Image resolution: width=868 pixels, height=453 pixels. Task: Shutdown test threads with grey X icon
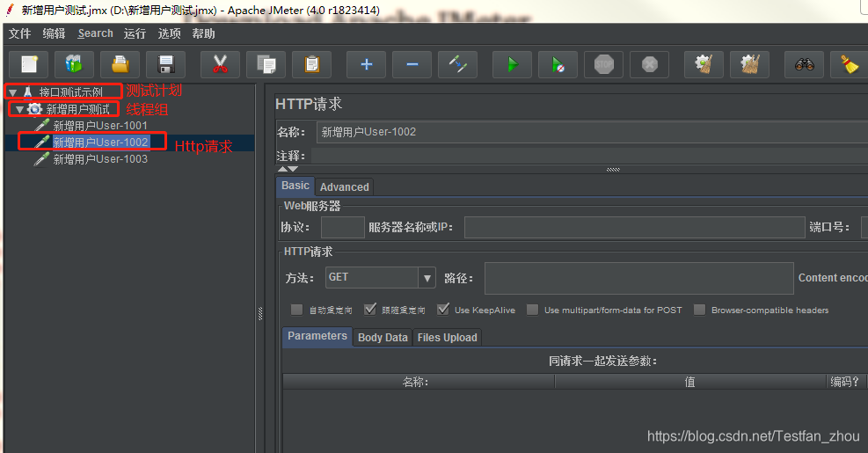click(649, 65)
